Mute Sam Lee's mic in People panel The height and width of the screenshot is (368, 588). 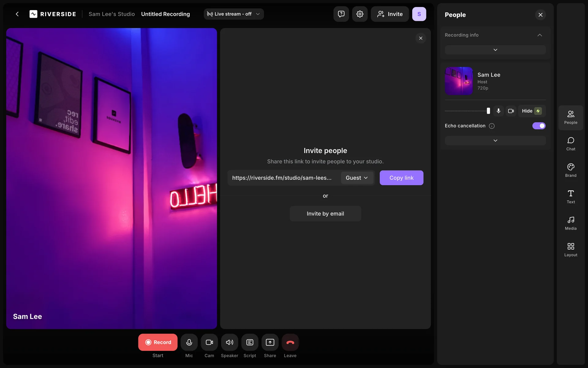click(x=498, y=111)
